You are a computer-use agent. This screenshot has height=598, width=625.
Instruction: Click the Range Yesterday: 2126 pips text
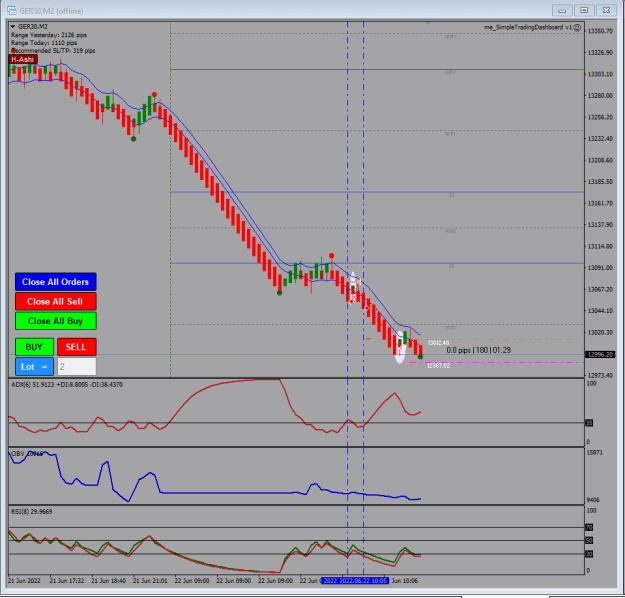(x=49, y=35)
